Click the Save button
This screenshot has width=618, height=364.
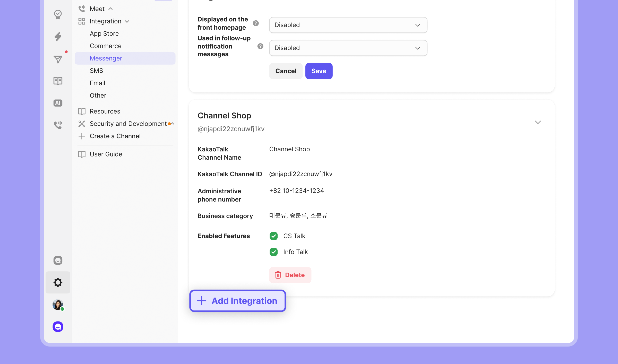coord(319,71)
